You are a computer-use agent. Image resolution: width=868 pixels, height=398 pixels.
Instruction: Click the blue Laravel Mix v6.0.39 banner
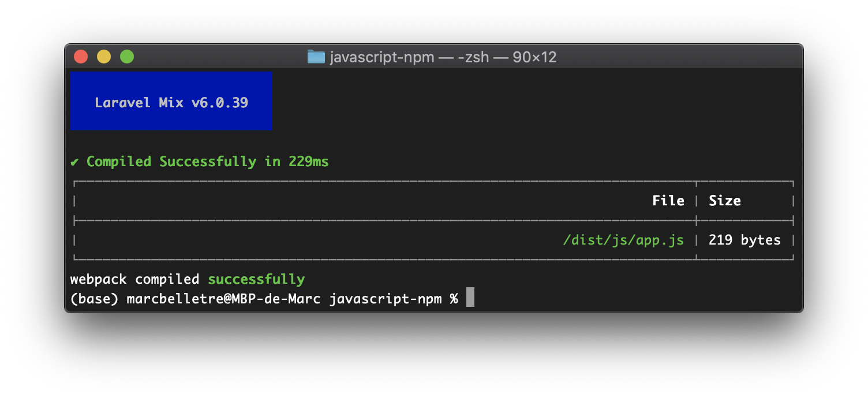tap(171, 101)
